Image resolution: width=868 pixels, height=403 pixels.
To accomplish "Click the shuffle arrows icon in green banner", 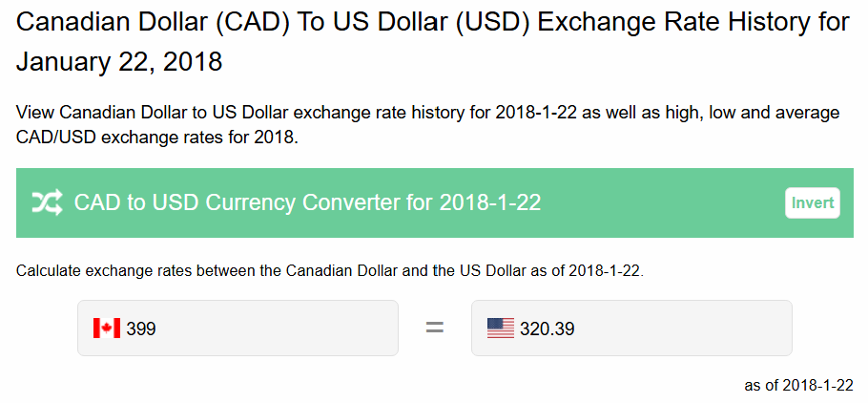I will point(47,202).
